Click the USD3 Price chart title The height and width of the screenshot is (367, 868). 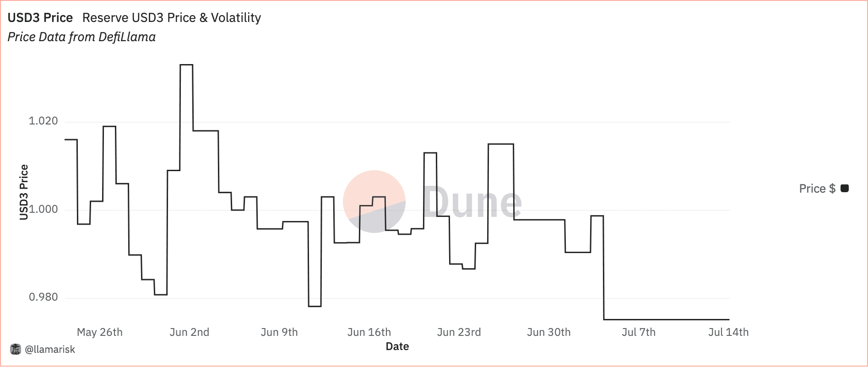[x=40, y=18]
